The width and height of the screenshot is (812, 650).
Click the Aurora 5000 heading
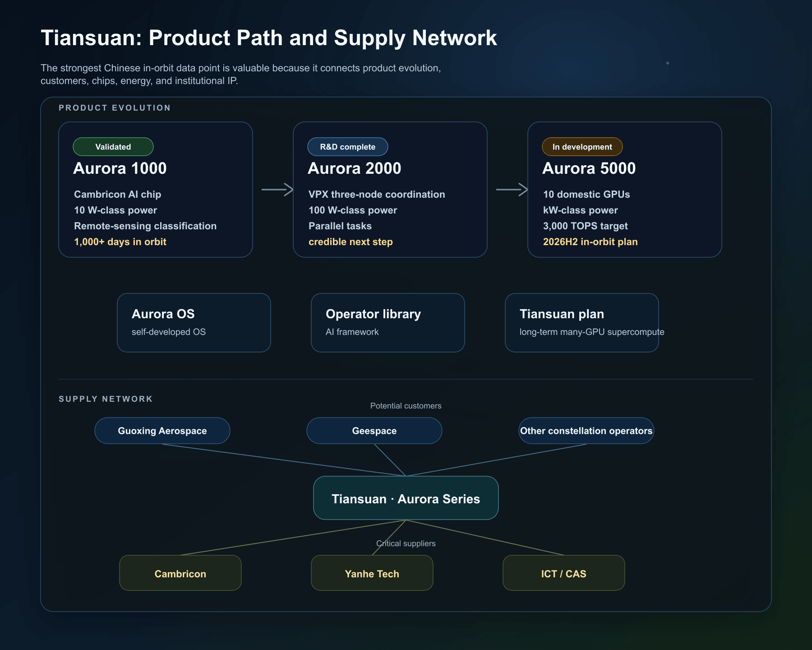(x=589, y=168)
